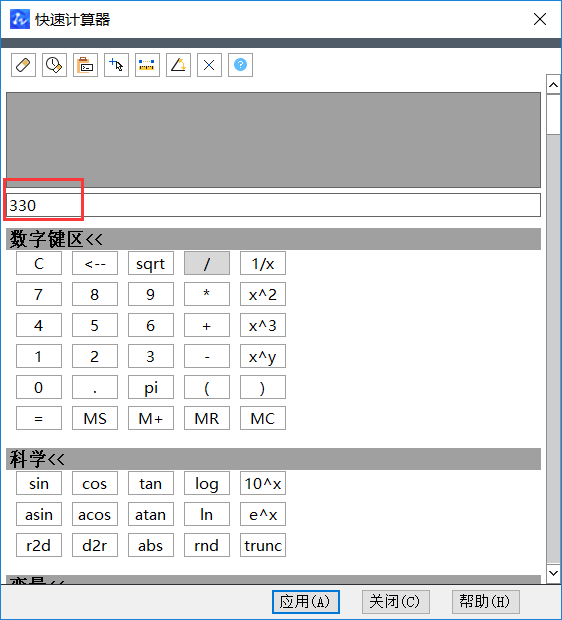Click the scrollbar down arrow
This screenshot has height=620, width=562.
tap(553, 573)
